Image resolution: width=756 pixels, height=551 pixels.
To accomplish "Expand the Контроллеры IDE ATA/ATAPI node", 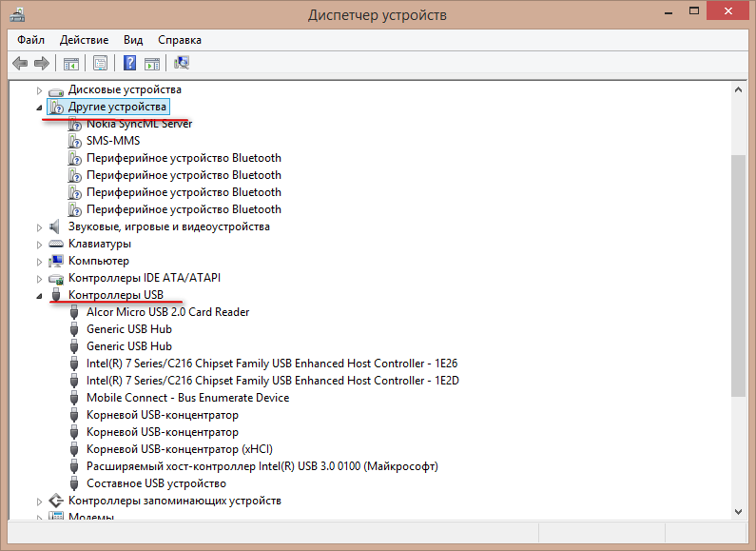I will coord(40,279).
